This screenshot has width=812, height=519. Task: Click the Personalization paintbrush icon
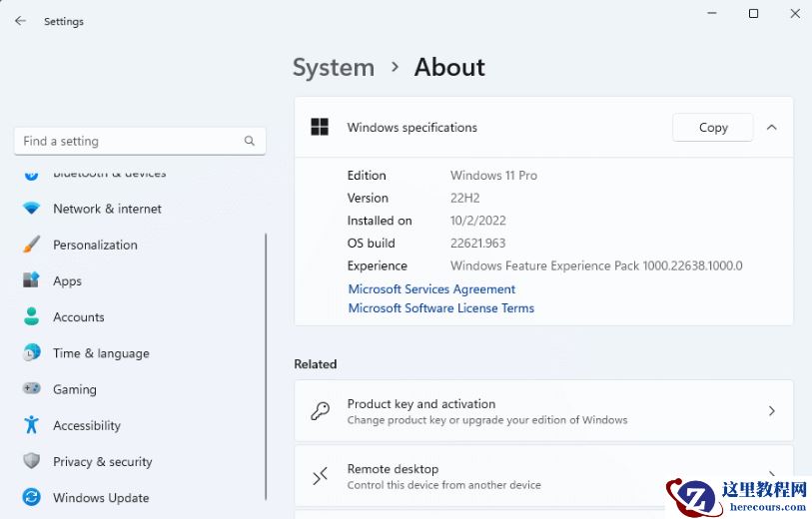pyautogui.click(x=31, y=245)
